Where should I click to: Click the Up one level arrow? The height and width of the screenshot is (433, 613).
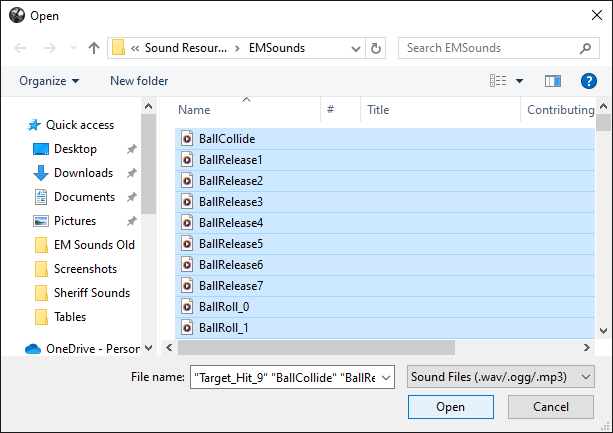(94, 48)
